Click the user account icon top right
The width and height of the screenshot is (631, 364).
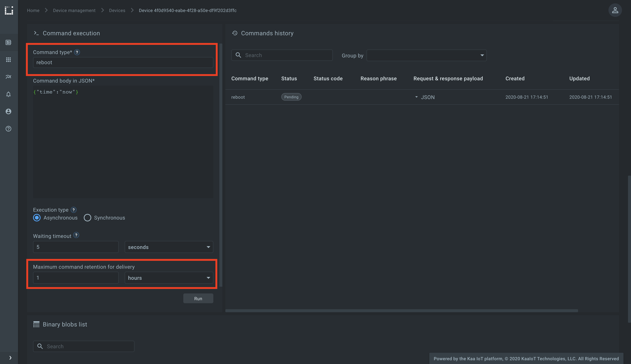tap(615, 10)
